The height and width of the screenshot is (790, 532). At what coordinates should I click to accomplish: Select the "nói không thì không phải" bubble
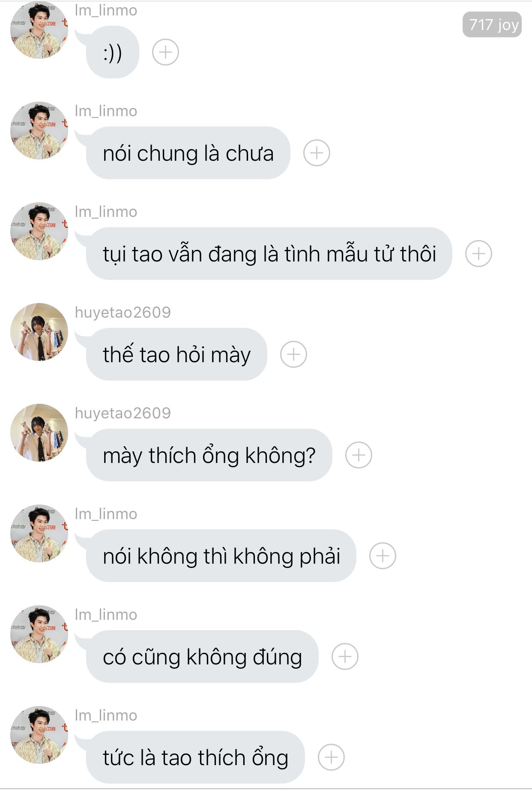[x=221, y=556]
